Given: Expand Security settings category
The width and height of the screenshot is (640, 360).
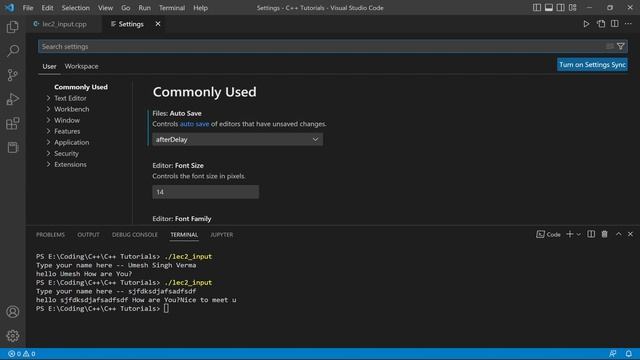Looking at the screenshot, I should tap(66, 153).
